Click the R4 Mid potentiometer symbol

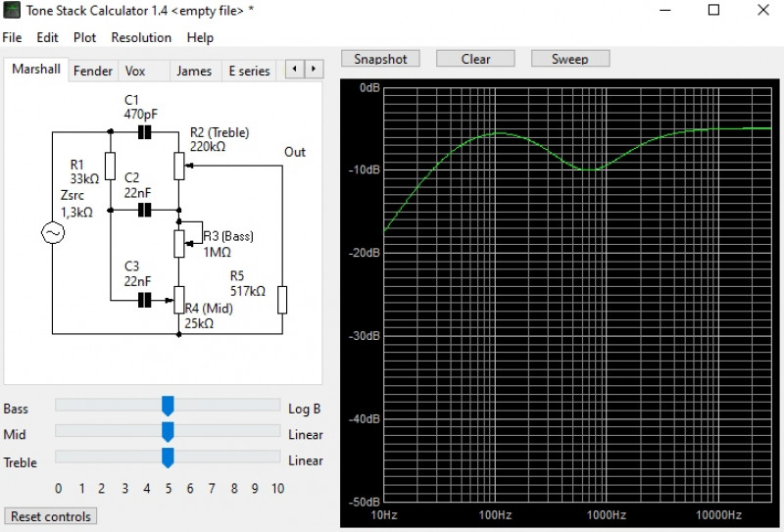coord(179,300)
